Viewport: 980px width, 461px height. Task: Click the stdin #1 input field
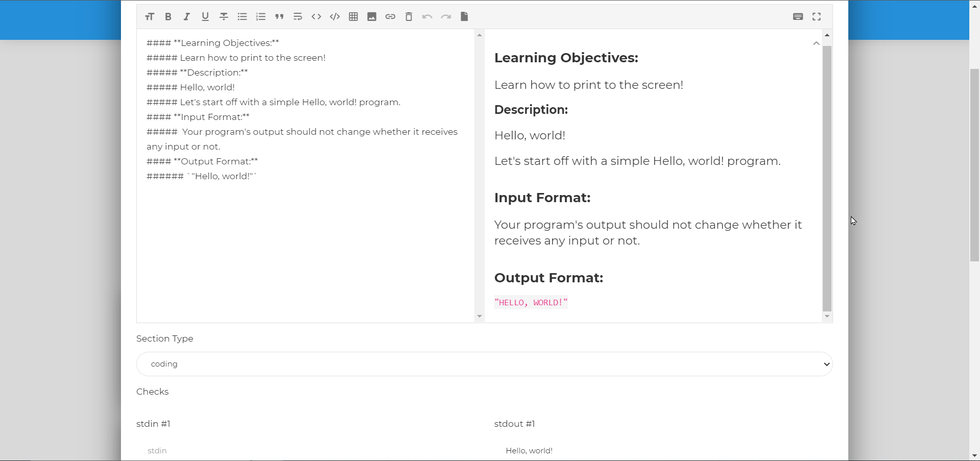[x=305, y=450]
